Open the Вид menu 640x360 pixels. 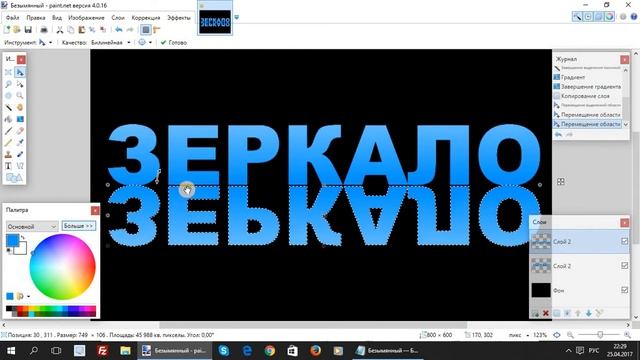[x=57, y=18]
